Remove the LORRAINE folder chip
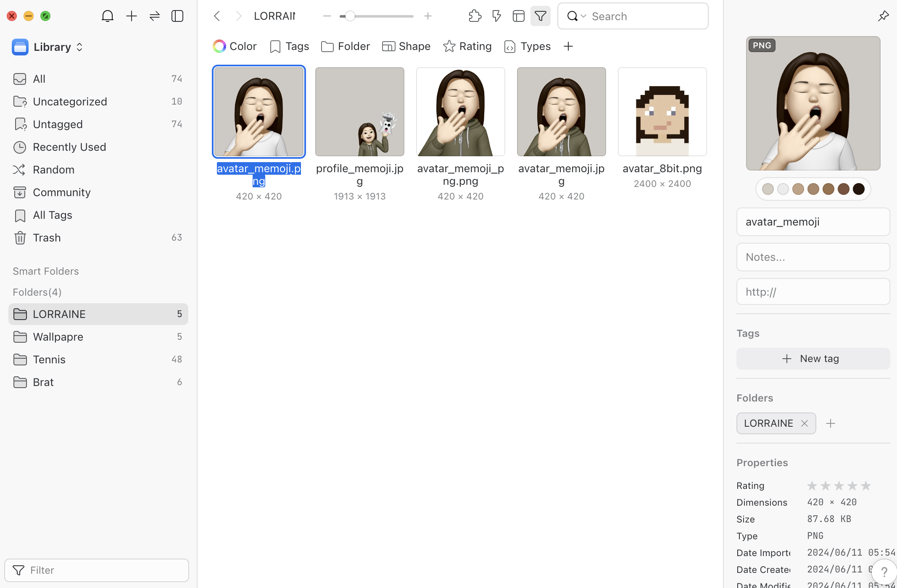Image resolution: width=897 pixels, height=588 pixels. pos(805,423)
